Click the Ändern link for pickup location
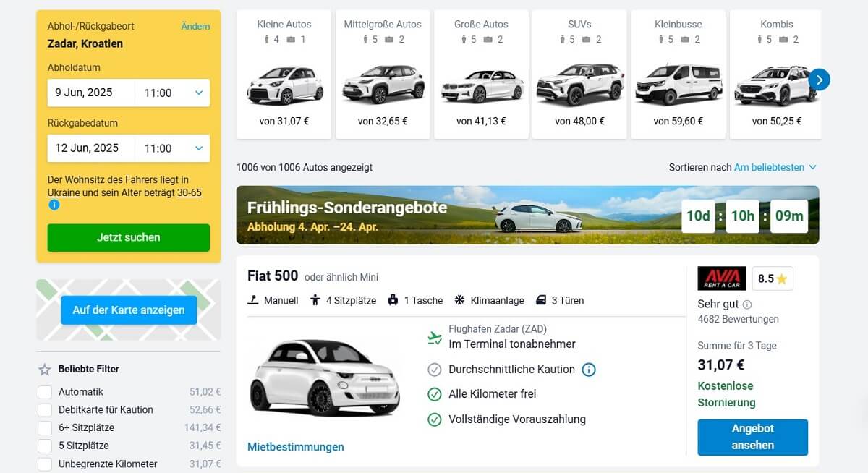 coord(195,27)
